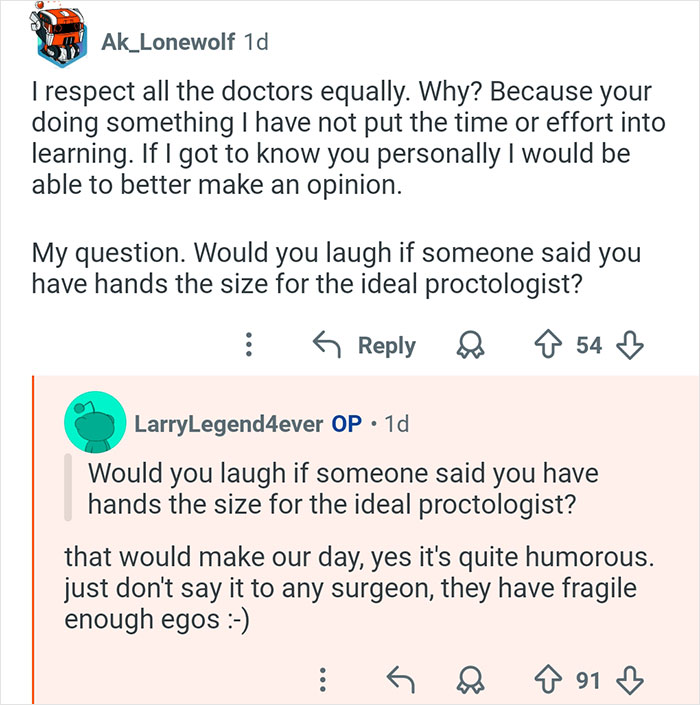Click the blue OP label
Viewport: 700px width, 705px height.
pos(346,423)
